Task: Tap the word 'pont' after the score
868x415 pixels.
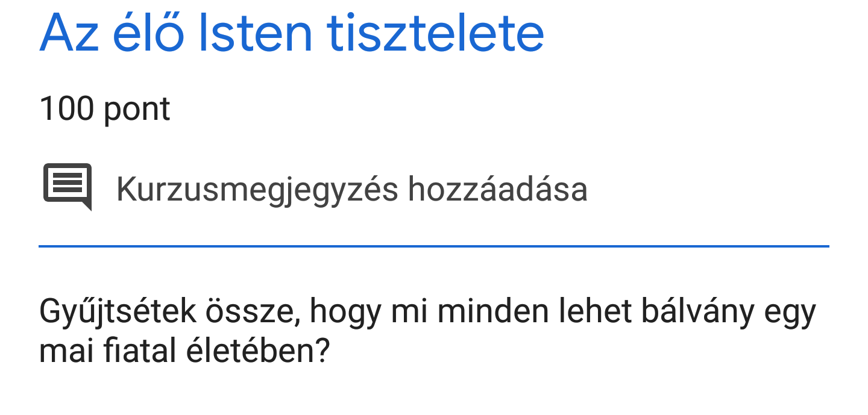Action: [x=137, y=110]
